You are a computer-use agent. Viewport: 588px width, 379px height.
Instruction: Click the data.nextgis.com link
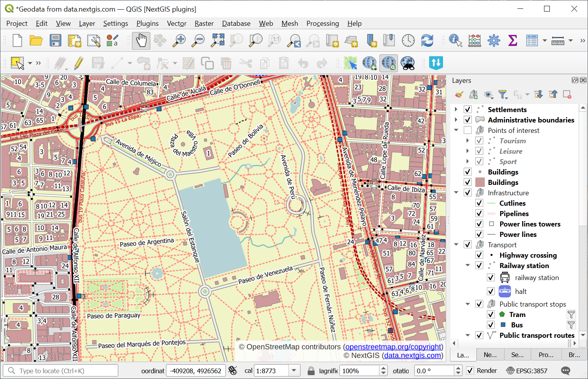412,355
